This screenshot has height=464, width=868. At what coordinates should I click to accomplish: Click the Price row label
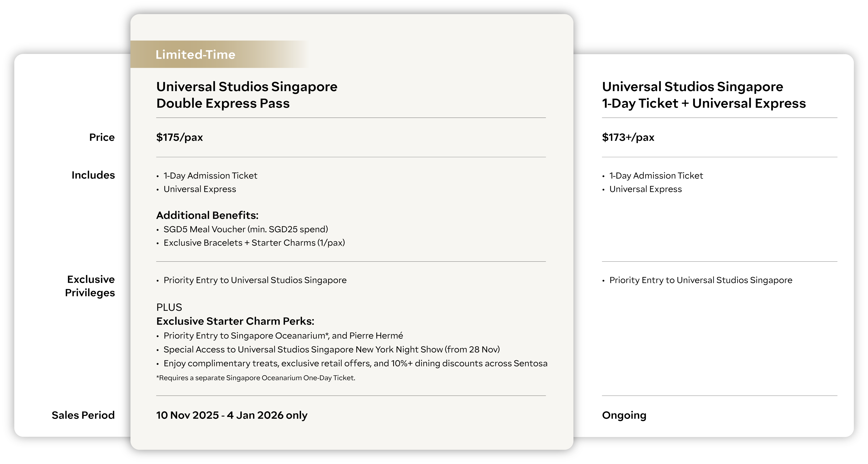(102, 137)
